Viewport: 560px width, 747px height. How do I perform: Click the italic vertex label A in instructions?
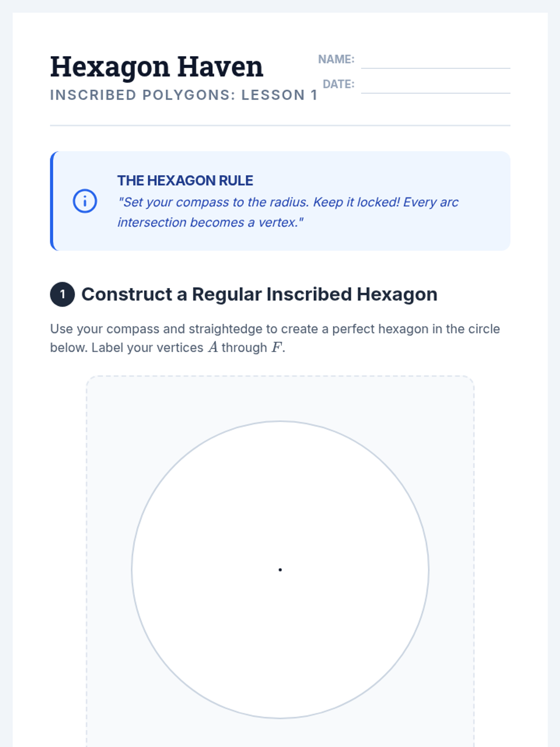(213, 347)
